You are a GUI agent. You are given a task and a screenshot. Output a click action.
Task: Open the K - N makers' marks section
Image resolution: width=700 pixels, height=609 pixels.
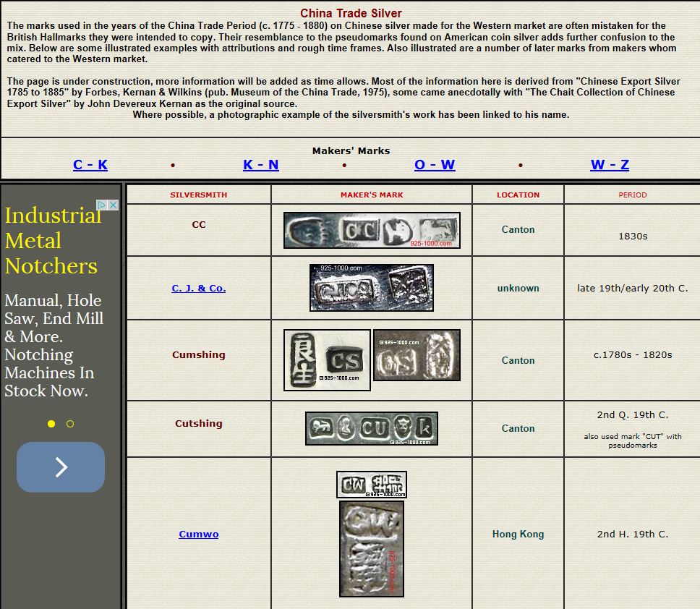[x=261, y=165]
